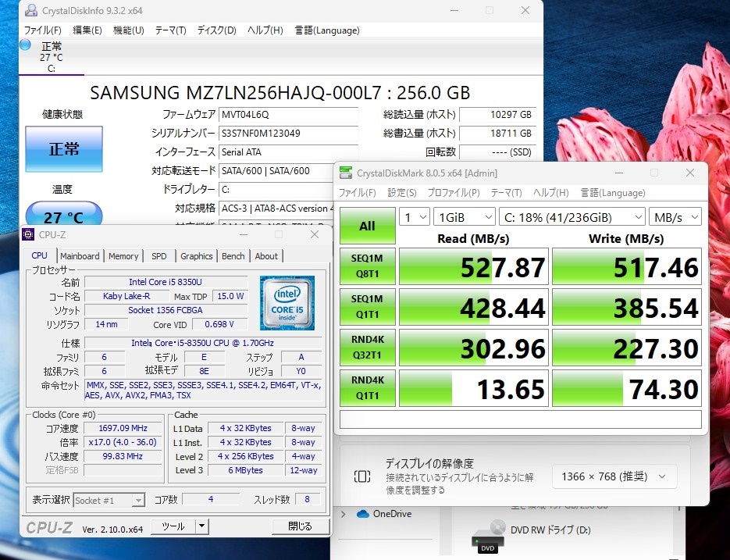Switch to the Bench tab in CPU-Z

[x=233, y=255]
